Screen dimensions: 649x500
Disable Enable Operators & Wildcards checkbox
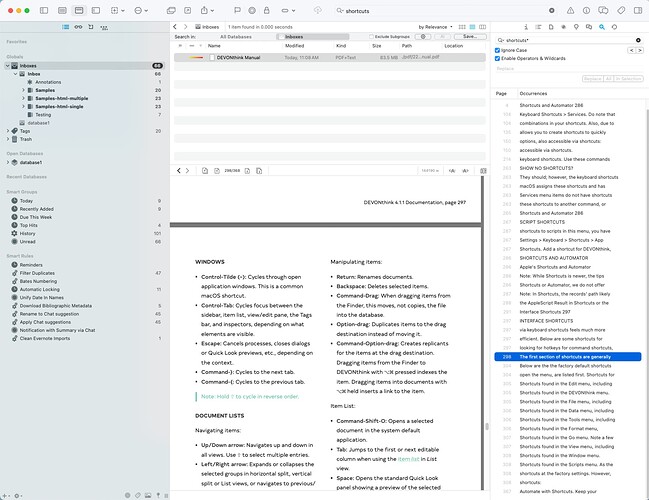point(499,59)
